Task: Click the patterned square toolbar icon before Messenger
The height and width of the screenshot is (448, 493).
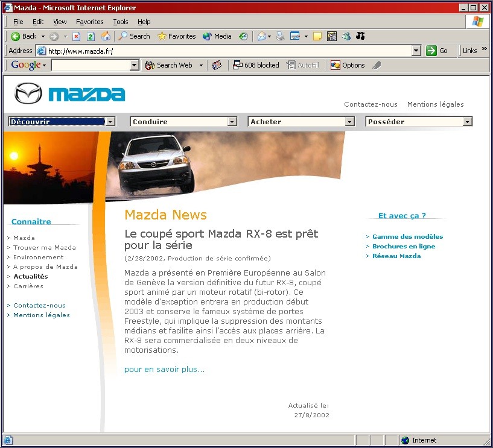Action: pos(332,36)
